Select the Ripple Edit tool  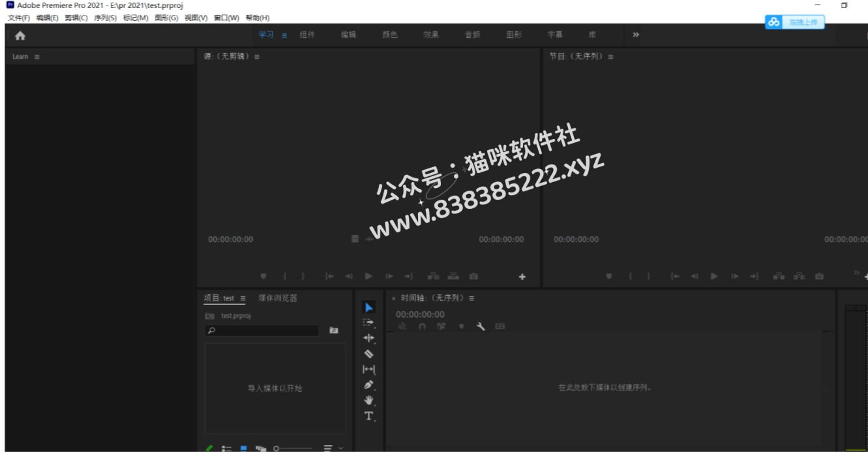(x=369, y=338)
